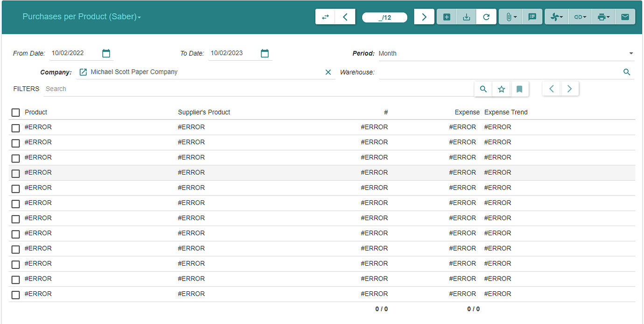
Task: Open the messages/chatter icon
Action: pyautogui.click(x=532, y=16)
